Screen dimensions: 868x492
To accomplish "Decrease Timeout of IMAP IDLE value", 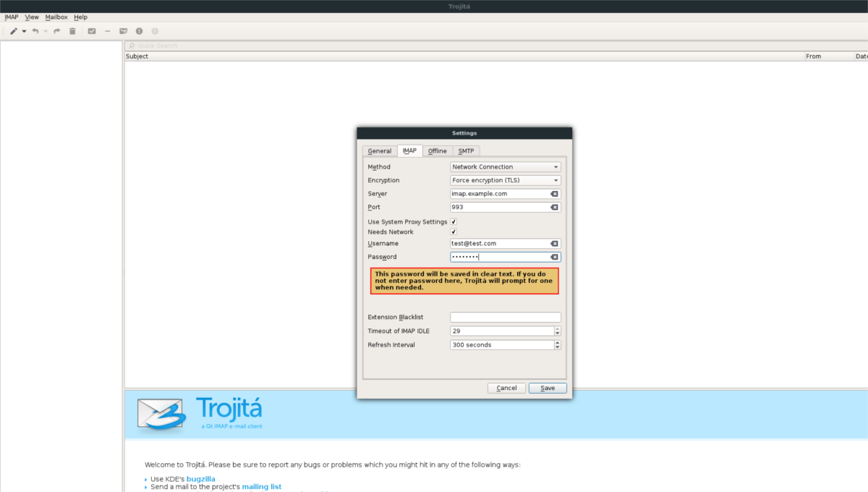I will point(557,334).
